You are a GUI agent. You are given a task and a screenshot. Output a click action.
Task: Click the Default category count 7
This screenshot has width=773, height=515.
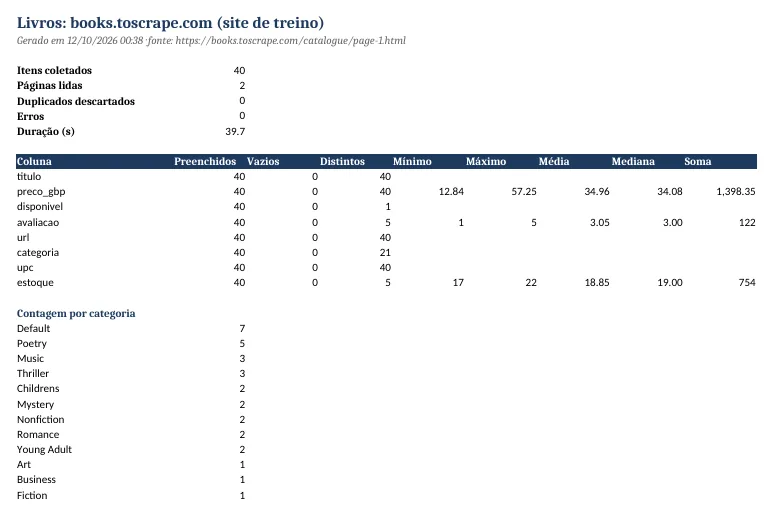(x=242, y=329)
